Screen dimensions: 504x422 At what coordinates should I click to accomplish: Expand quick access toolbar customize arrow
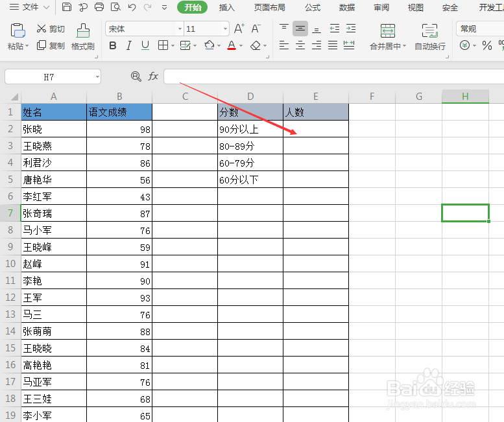point(164,7)
